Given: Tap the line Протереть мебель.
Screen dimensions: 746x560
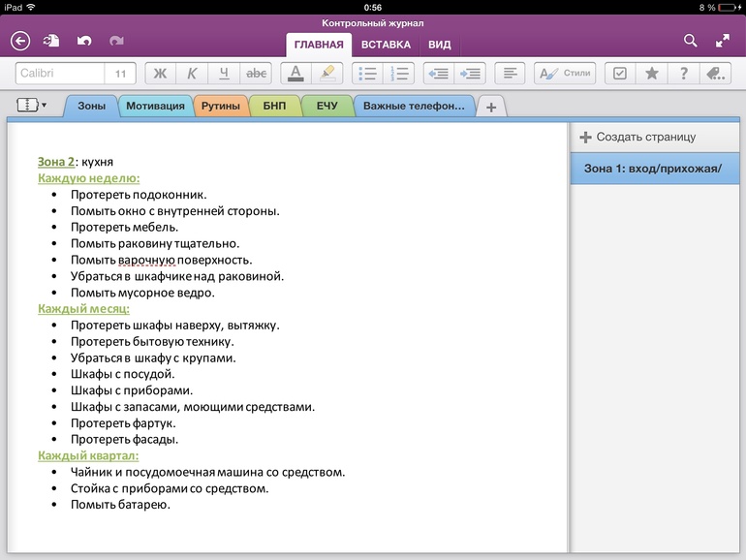Looking at the screenshot, I should (124, 228).
